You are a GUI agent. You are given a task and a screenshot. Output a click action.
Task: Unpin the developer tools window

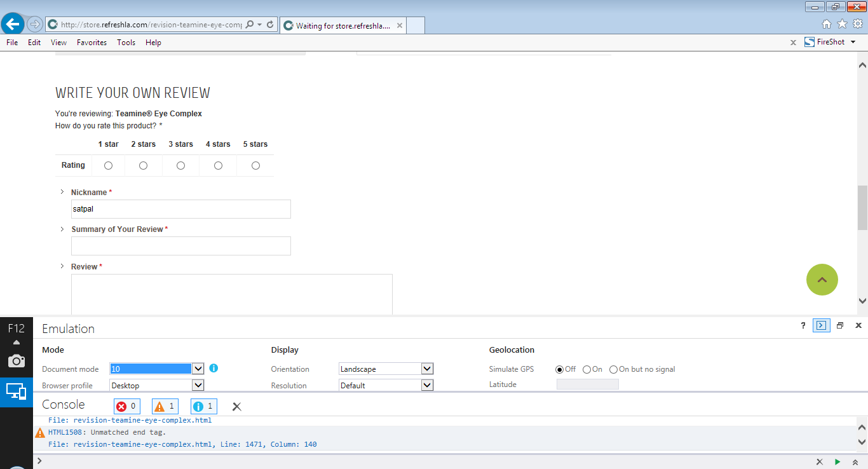tap(840, 325)
